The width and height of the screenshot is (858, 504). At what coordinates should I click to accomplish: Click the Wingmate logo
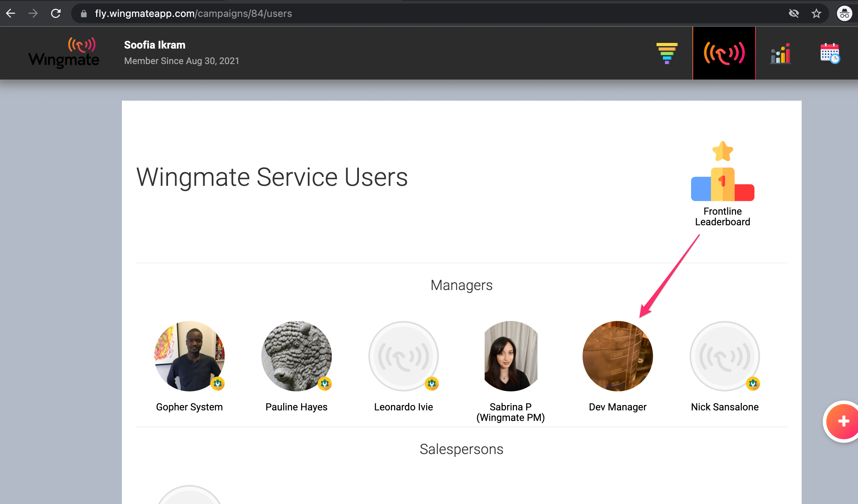click(64, 53)
